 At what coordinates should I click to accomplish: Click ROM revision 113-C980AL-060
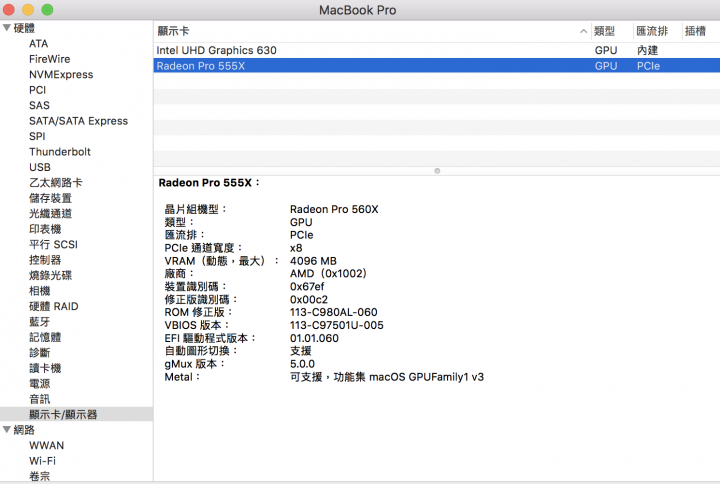click(x=334, y=312)
